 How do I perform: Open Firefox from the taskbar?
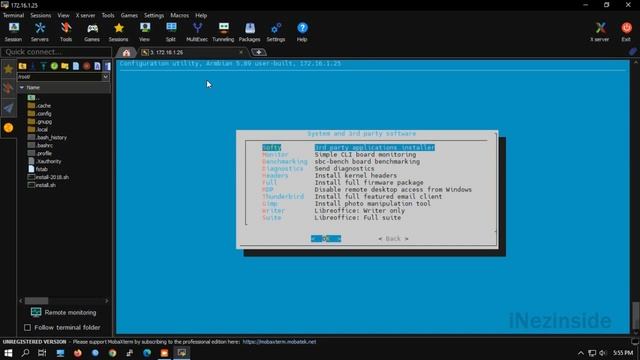click(78, 353)
